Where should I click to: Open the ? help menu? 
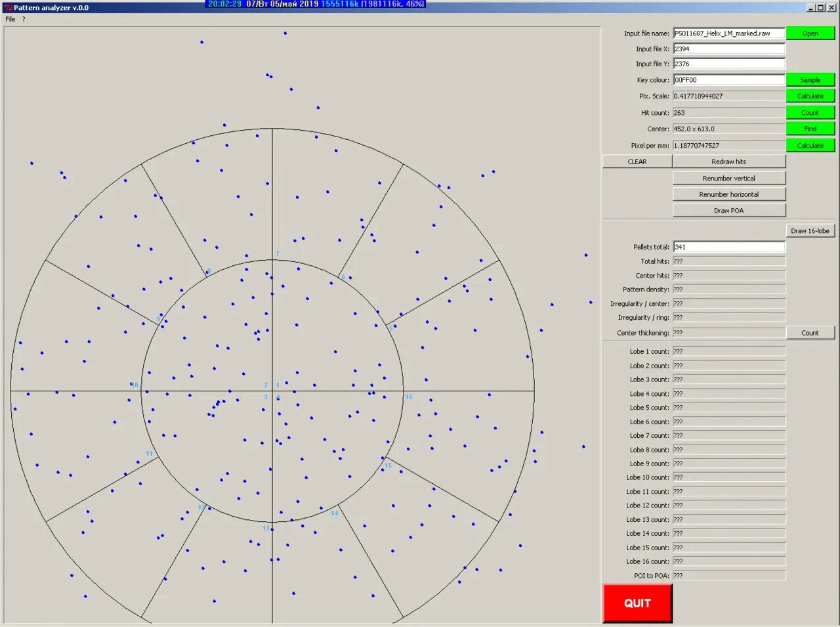pos(24,19)
